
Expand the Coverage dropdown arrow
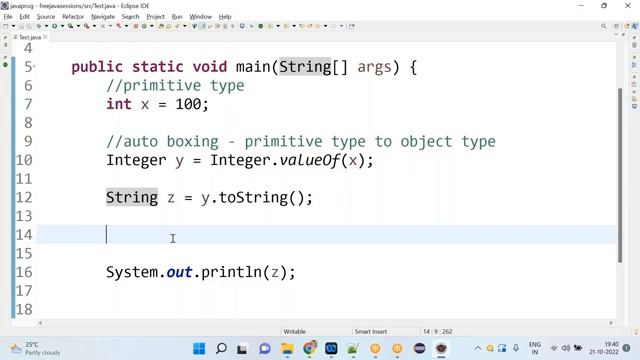pos(78,26)
